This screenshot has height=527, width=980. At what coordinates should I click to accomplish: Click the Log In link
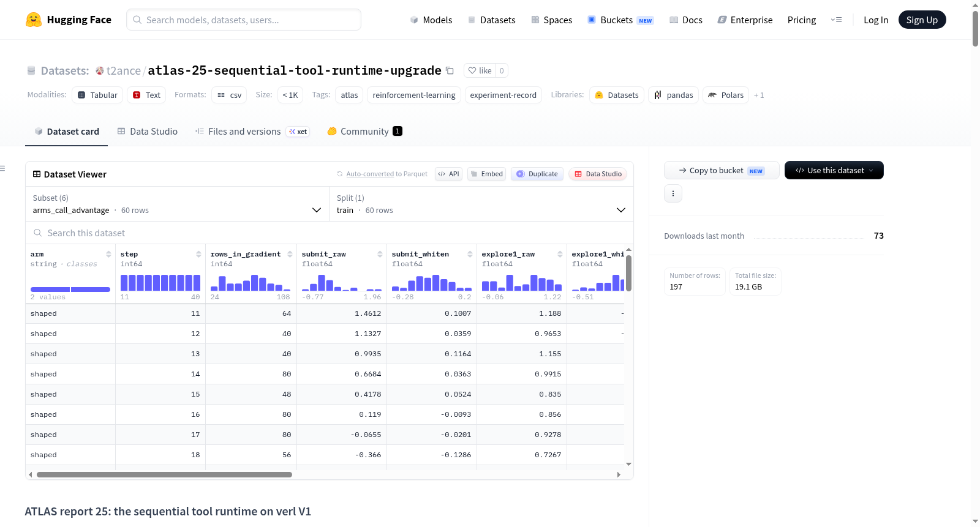click(x=876, y=20)
